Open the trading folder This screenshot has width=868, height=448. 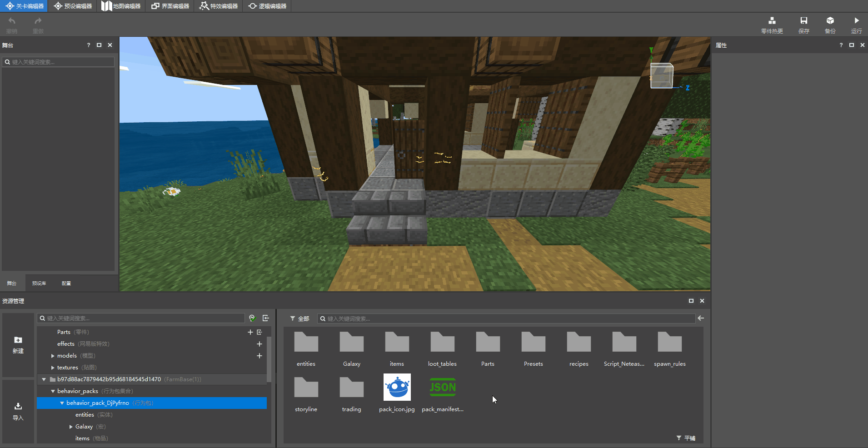click(x=352, y=387)
